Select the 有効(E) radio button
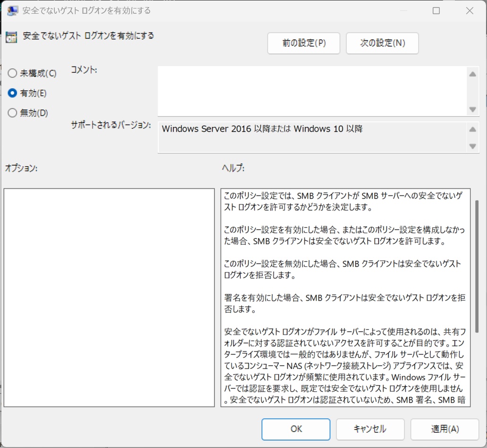 tap(13, 93)
